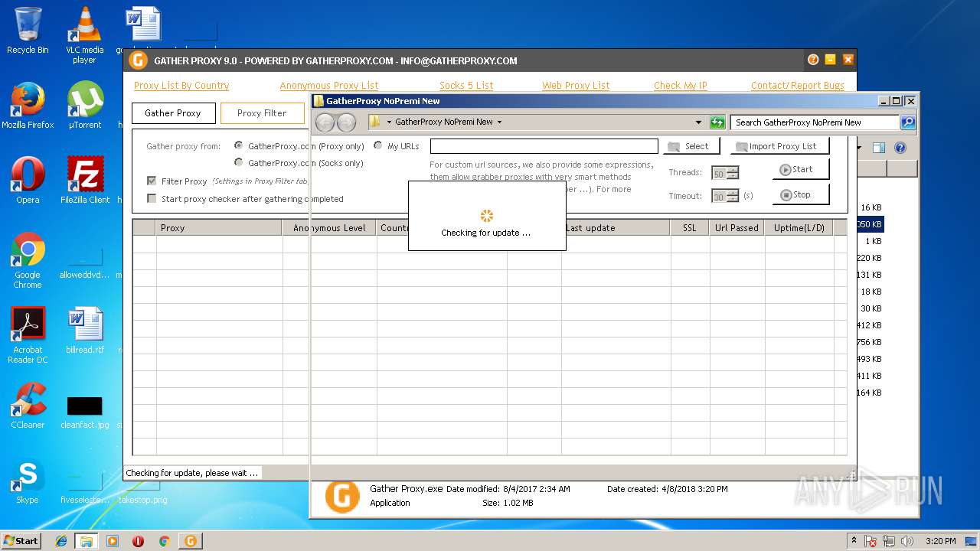Click the Select button
Screen dimensions: 980x551
(x=691, y=146)
